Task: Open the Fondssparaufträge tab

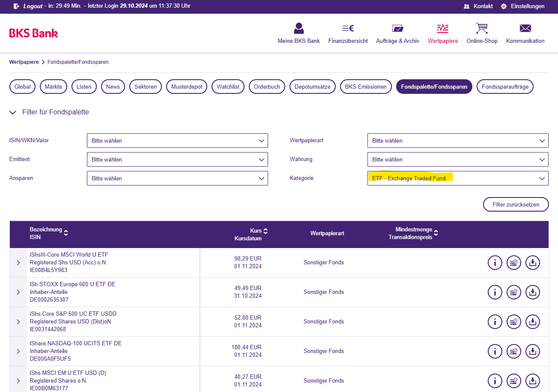Action: [x=505, y=87]
